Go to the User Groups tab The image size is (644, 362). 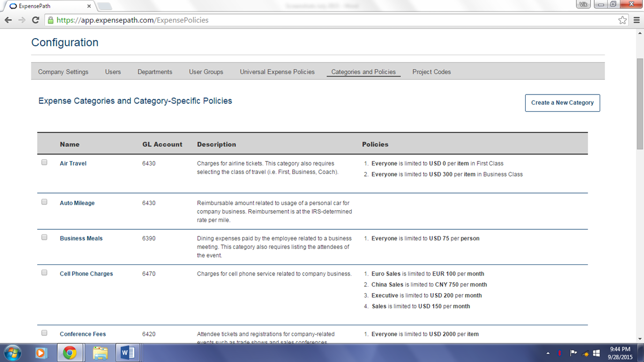click(x=206, y=72)
